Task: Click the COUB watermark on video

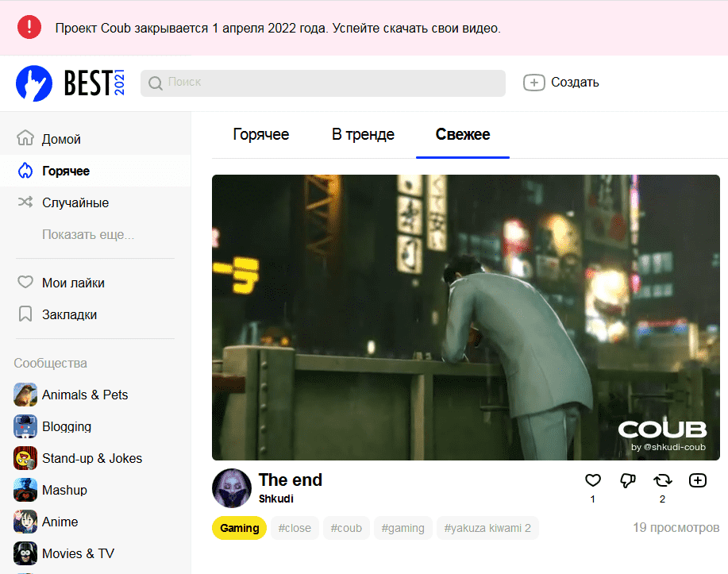Action: [x=663, y=430]
